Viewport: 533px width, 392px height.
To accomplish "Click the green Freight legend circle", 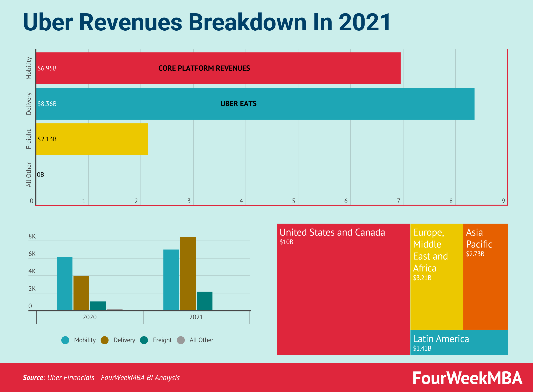I will pyautogui.click(x=144, y=340).
